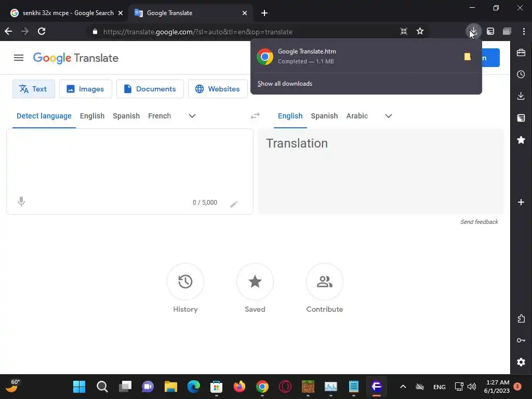Click the Send feedback link
Viewport: 532px width, 399px height.
pyautogui.click(x=479, y=222)
